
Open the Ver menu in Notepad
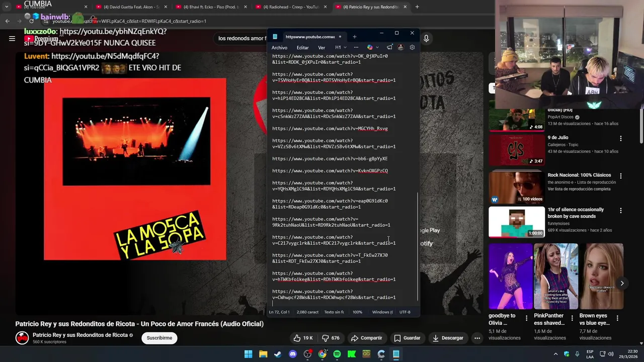(x=321, y=48)
